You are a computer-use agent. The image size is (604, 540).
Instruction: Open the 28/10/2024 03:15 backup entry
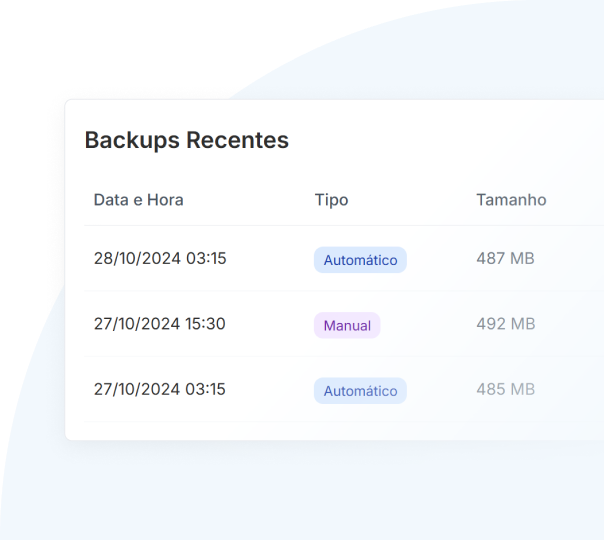pyautogui.click(x=160, y=258)
